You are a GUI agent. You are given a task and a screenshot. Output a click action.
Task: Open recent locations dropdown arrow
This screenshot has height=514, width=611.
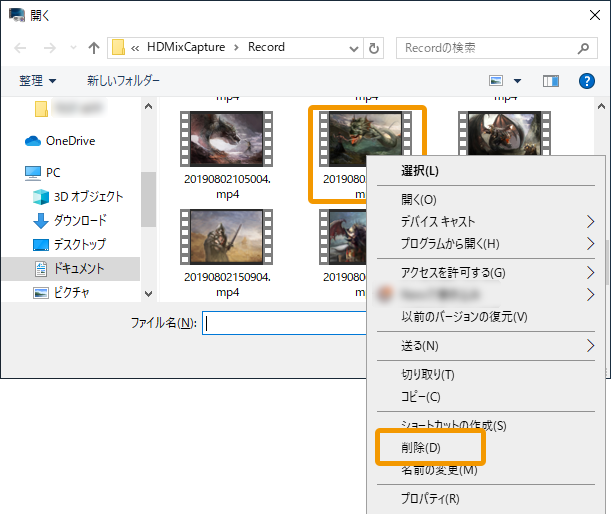click(73, 48)
